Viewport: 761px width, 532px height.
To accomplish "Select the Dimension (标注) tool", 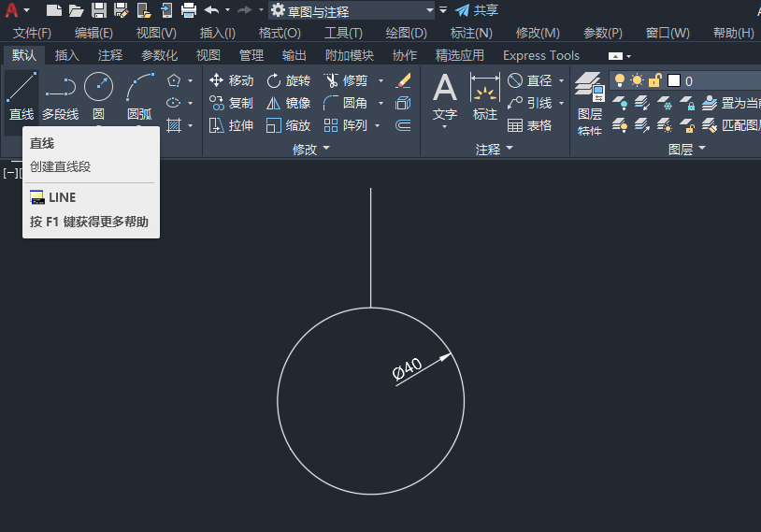I will [485, 96].
